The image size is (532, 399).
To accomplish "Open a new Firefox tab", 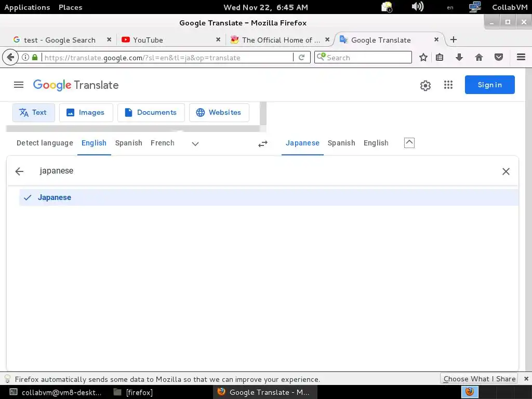I will click(x=453, y=39).
